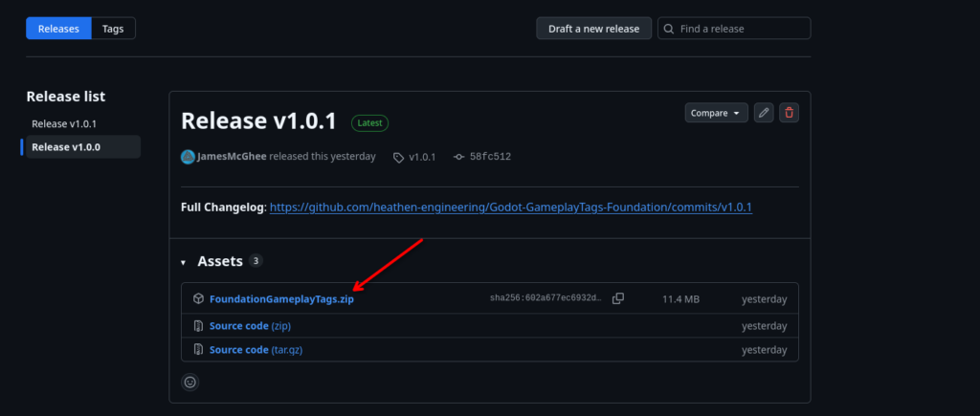Click the file icon beside Source code (zip)
The width and height of the screenshot is (980, 416).
pos(198,325)
